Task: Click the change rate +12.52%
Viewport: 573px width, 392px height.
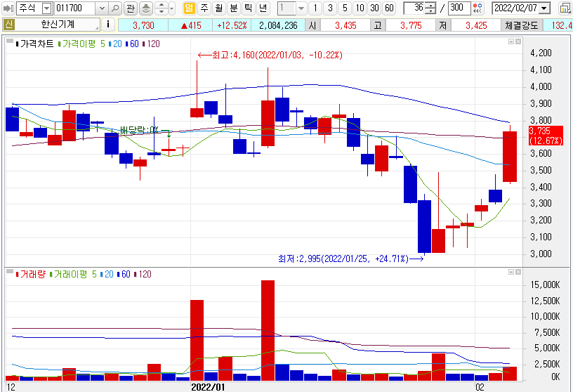Action: point(232,25)
